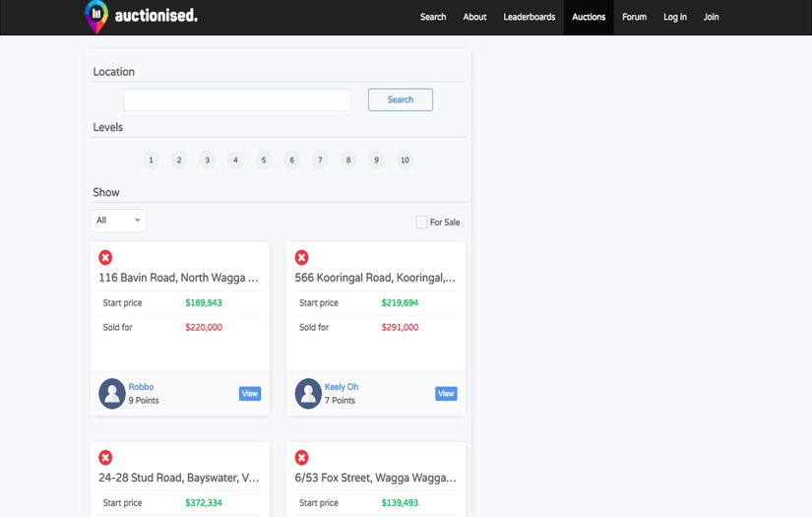The height and width of the screenshot is (517, 812).
Task: Click the $220,000 sold price
Action: pyautogui.click(x=204, y=327)
